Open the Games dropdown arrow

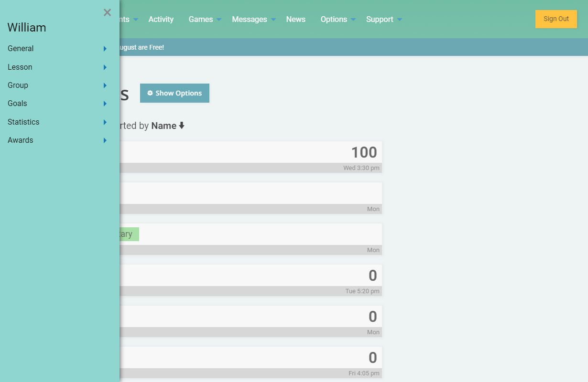tap(219, 20)
